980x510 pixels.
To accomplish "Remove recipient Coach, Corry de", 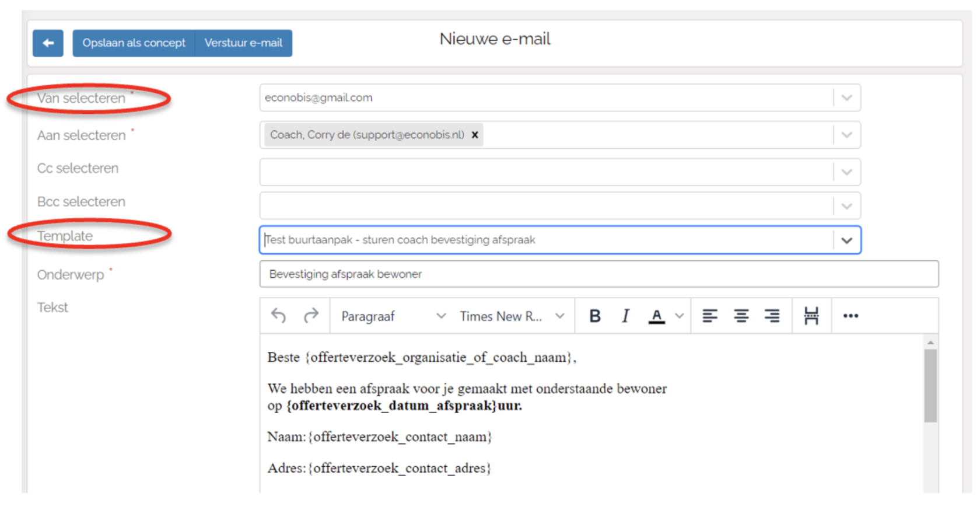I will point(475,135).
